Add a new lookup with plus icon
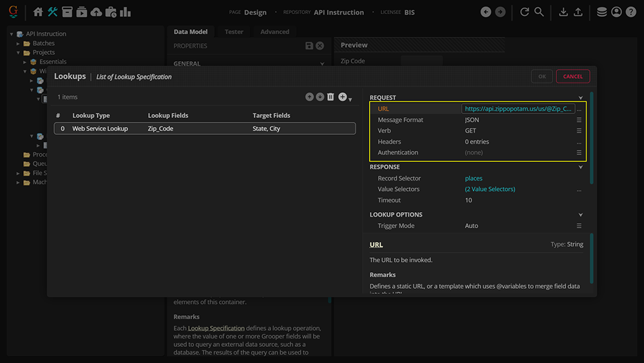644x363 pixels. pyautogui.click(x=343, y=97)
